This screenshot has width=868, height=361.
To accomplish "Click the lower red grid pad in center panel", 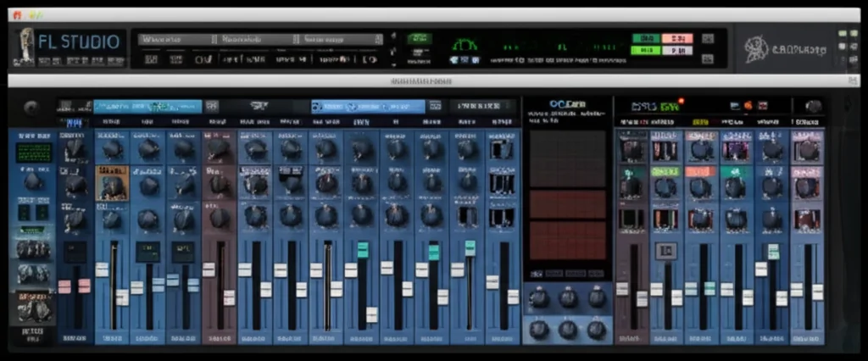I will pos(567,241).
